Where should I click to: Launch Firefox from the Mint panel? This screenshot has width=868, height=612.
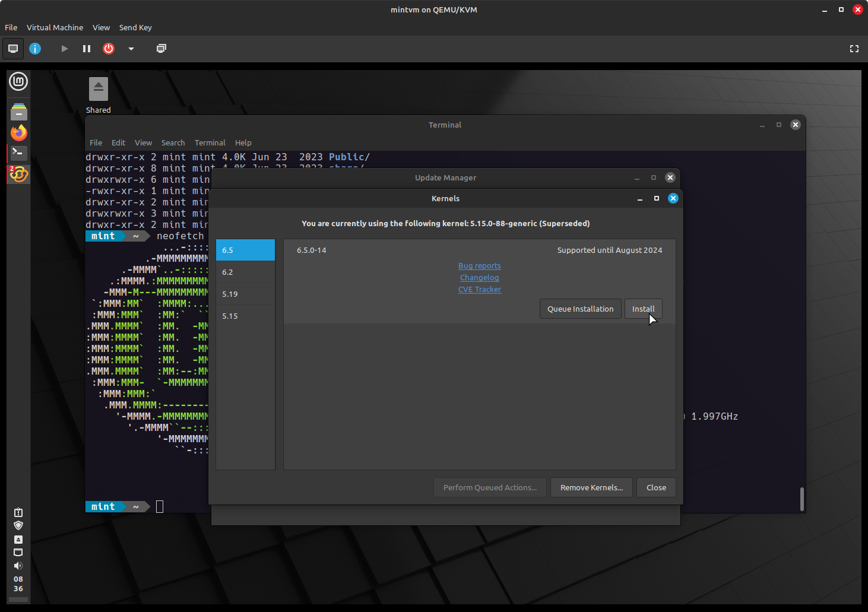click(x=19, y=132)
